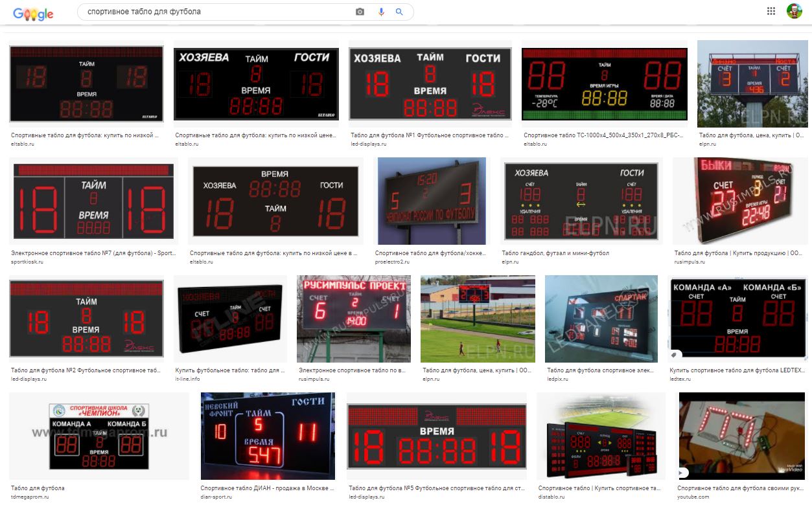The image size is (812, 507).
Task: Open the wide ВРЕМЯ 88:88:88 scoreboard image
Action: pyautogui.click(x=437, y=436)
